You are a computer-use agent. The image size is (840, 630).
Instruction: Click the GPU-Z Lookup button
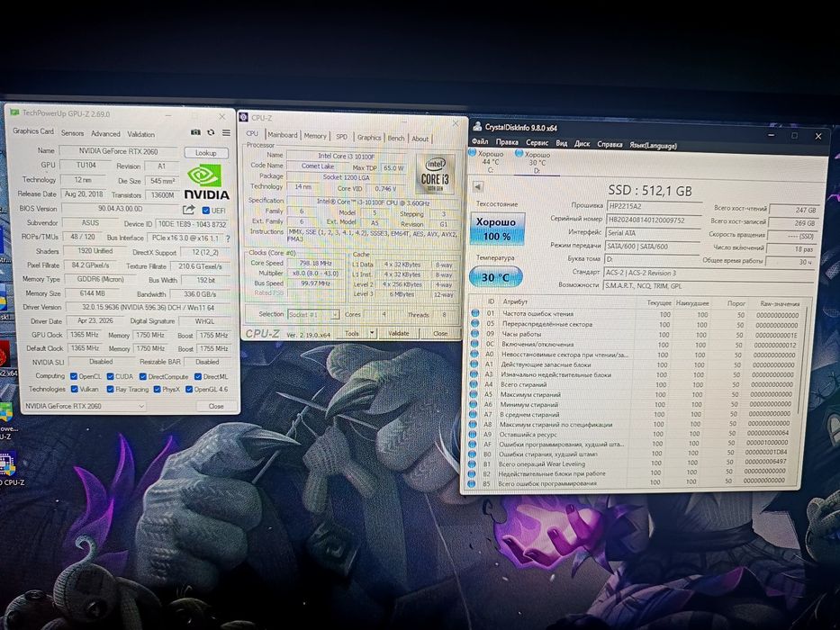[205, 153]
